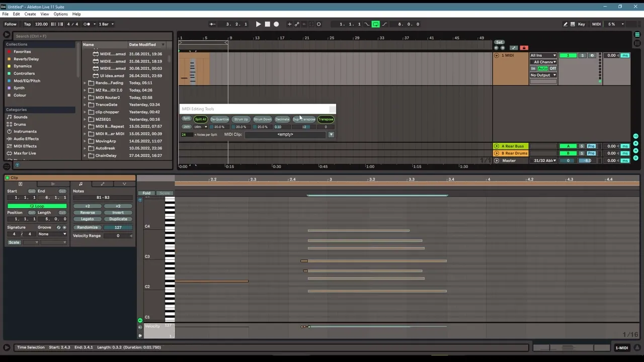
Task: Click the Strum Up button
Action: [241, 119]
